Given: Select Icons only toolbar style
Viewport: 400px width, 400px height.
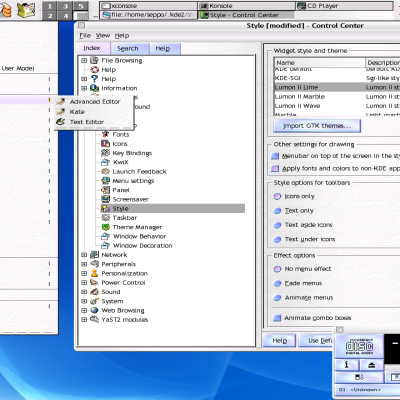Looking at the screenshot, I should pyautogui.click(x=277, y=196).
